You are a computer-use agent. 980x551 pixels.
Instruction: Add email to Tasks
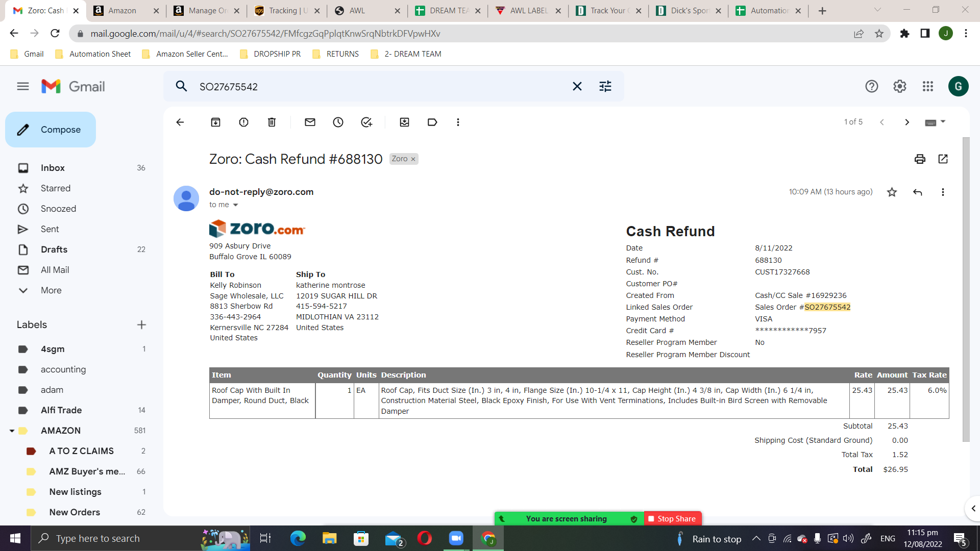[x=366, y=122]
